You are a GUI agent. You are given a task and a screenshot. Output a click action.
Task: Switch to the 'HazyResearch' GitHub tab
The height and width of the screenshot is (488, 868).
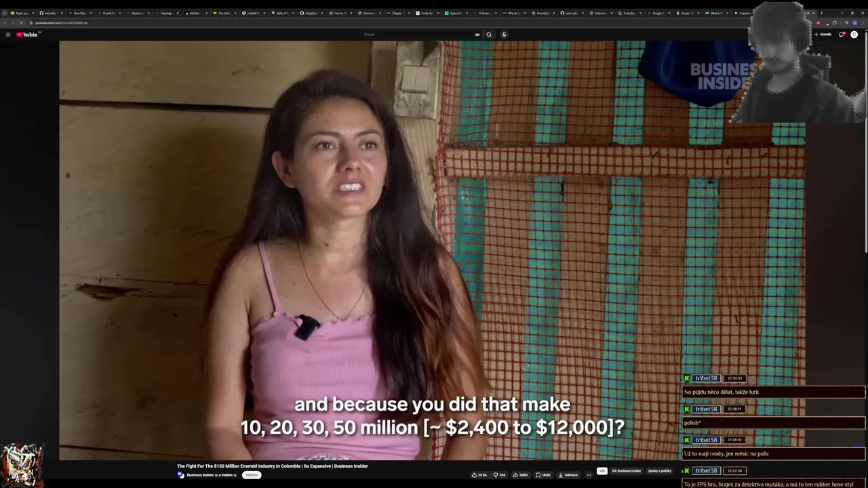tap(311, 13)
